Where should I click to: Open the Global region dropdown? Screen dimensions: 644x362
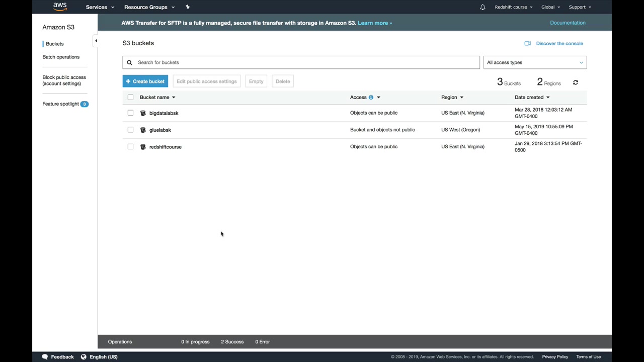pos(550,7)
